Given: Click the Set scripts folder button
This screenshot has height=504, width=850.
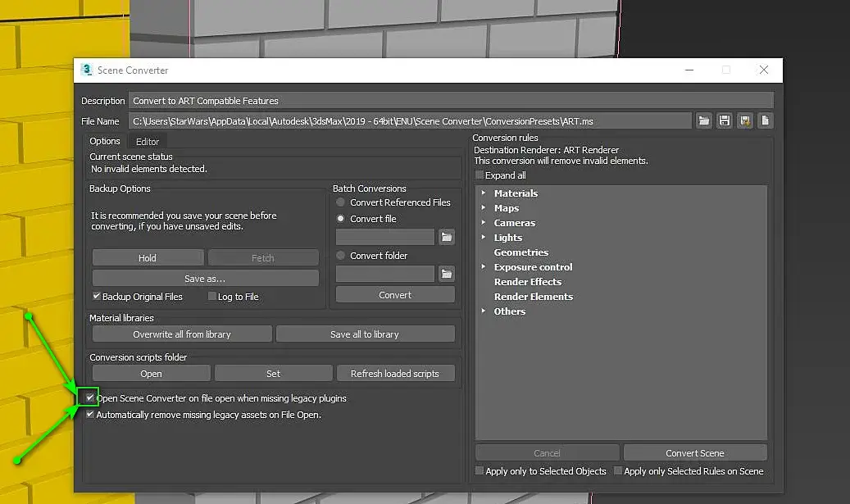Looking at the screenshot, I should pyautogui.click(x=273, y=374).
